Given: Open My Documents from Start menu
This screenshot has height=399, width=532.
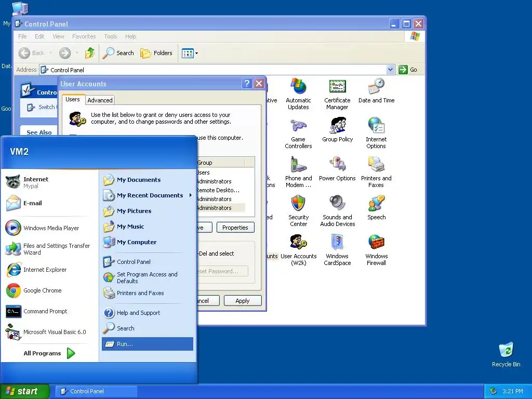Looking at the screenshot, I should (x=148, y=180).
